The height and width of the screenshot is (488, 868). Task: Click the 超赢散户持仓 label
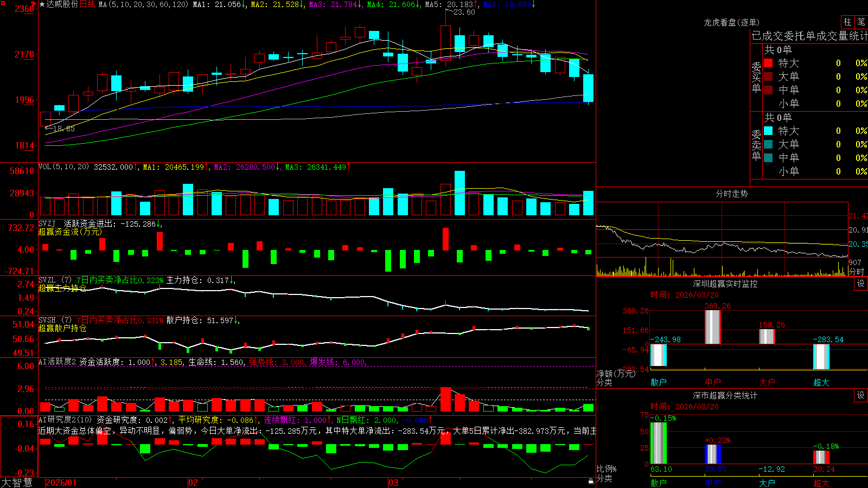point(62,328)
